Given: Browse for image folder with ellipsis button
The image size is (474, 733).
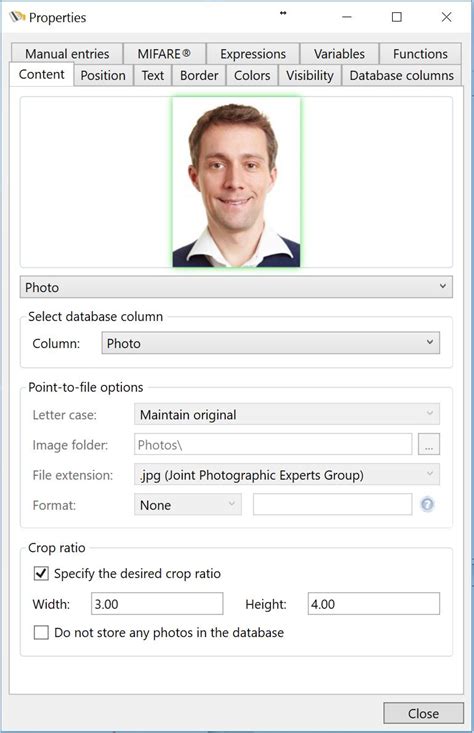Looking at the screenshot, I should click(x=429, y=445).
